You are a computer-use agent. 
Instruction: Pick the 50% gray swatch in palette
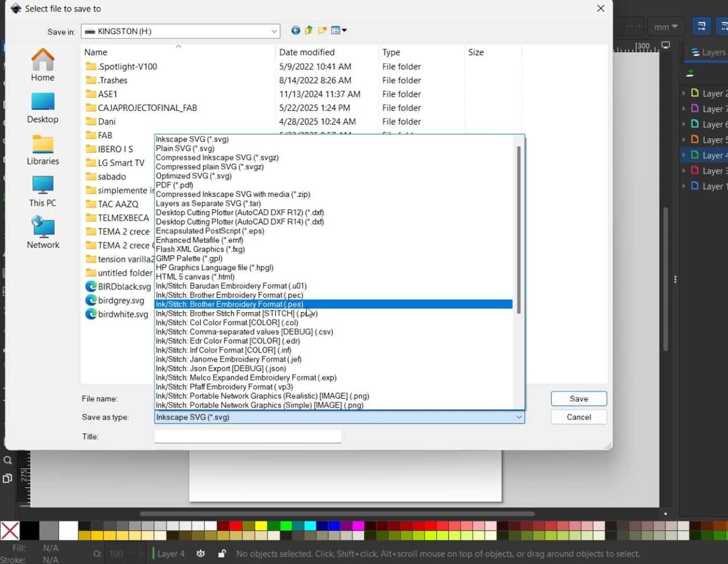pos(49,531)
